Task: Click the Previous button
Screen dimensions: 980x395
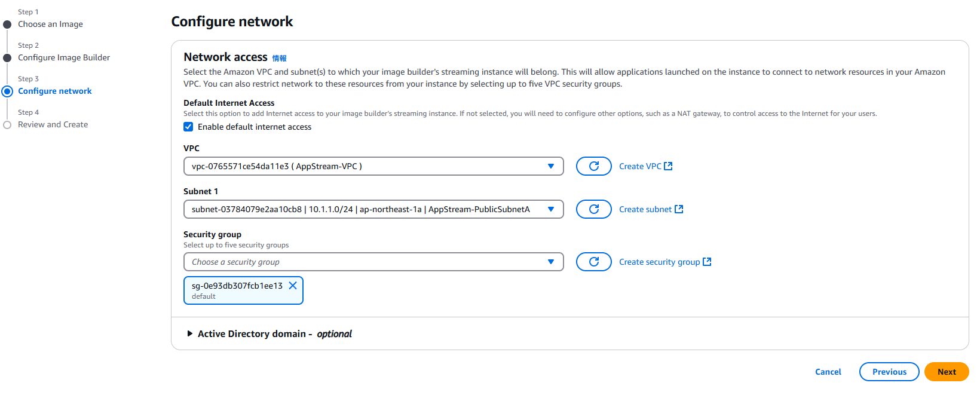Action: [889, 372]
